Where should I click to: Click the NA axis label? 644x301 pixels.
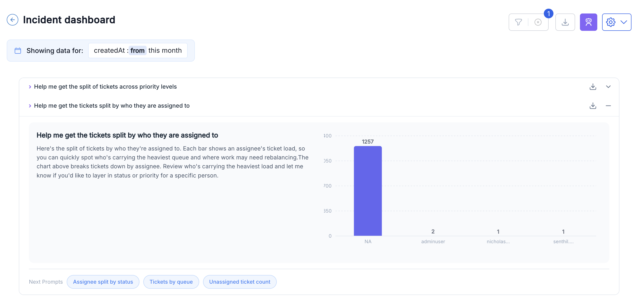click(x=368, y=242)
